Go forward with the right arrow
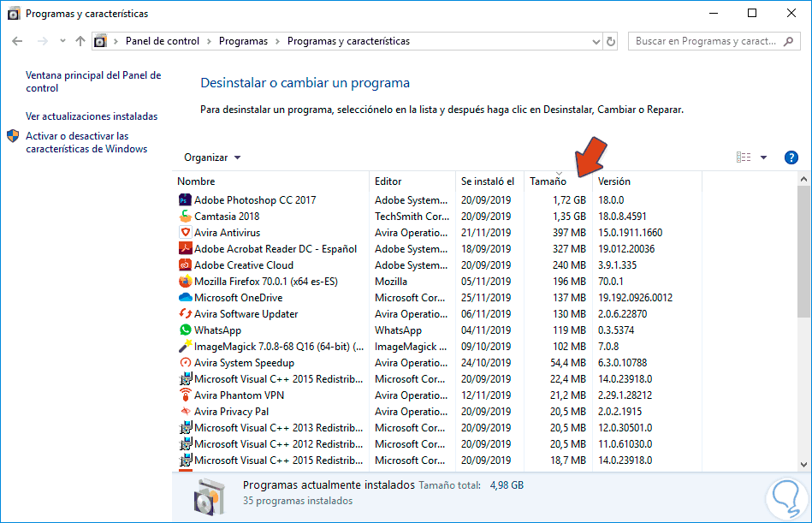 (43, 41)
